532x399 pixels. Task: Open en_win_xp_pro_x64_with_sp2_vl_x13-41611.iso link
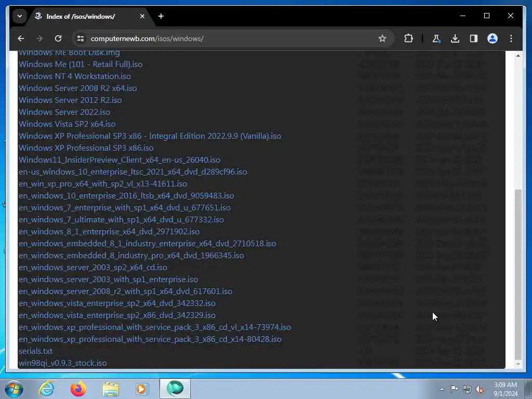103,183
